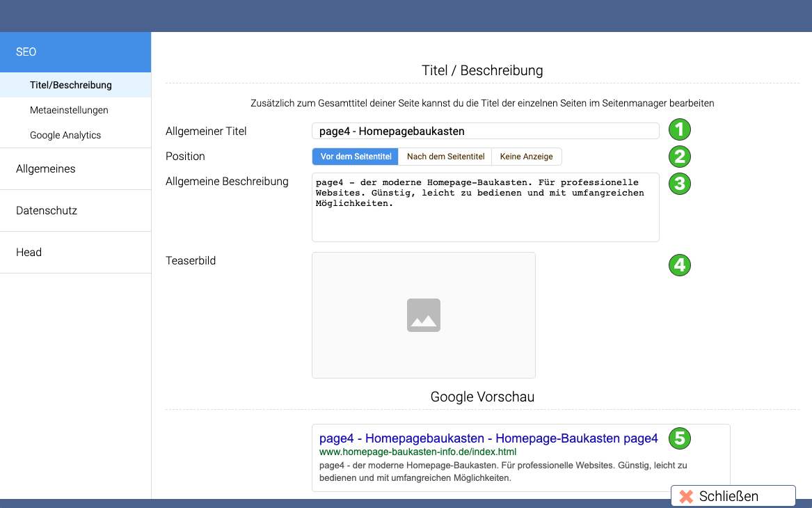
Task: Click inside the Allgemeine Beschreibung text area
Action: (x=486, y=207)
